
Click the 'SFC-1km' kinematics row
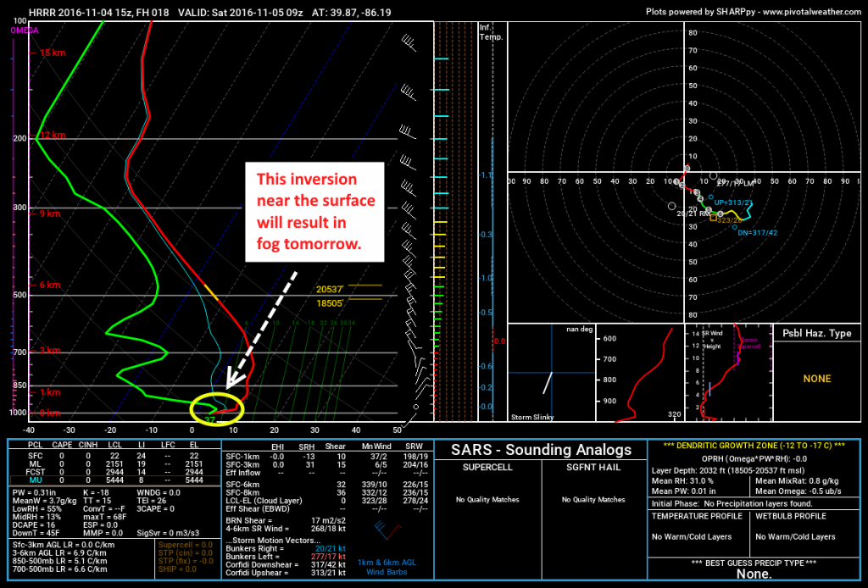[326, 457]
